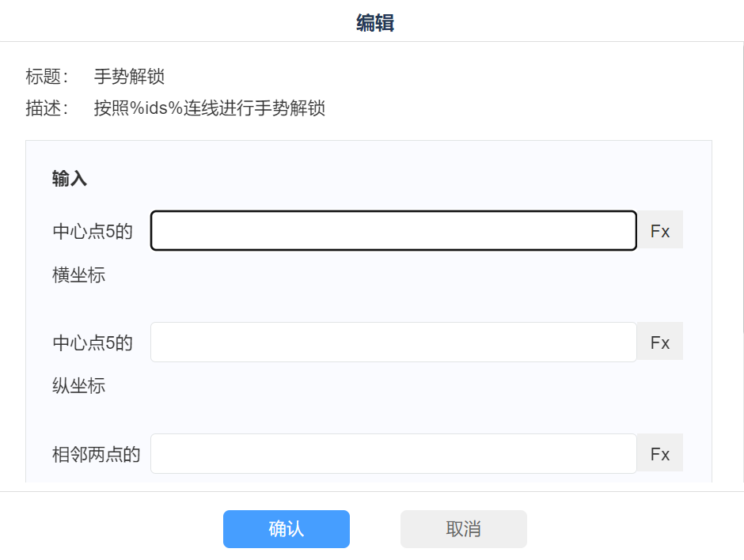The height and width of the screenshot is (560, 744).
Task: Focus the 中心点5的横坐标 input field
Action: click(x=393, y=231)
